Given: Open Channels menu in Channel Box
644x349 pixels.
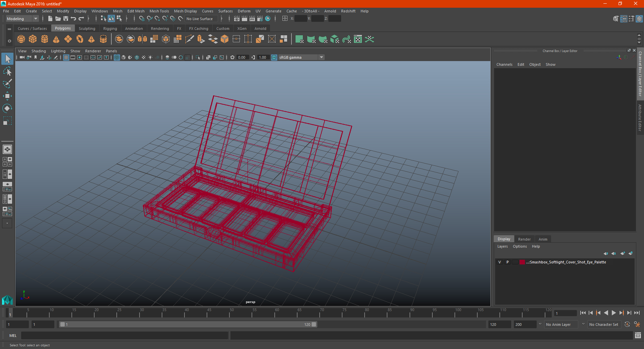Looking at the screenshot, I should point(504,64).
